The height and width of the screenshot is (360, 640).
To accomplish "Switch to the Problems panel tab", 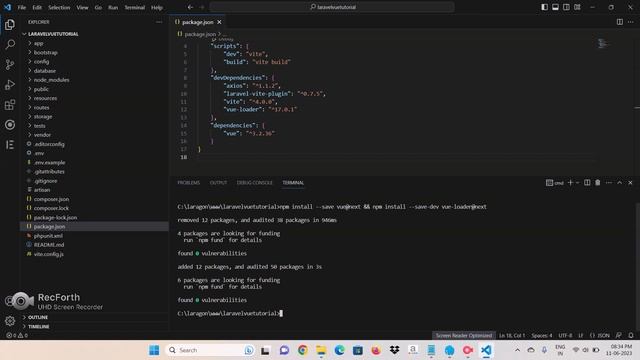I will 189,182.
